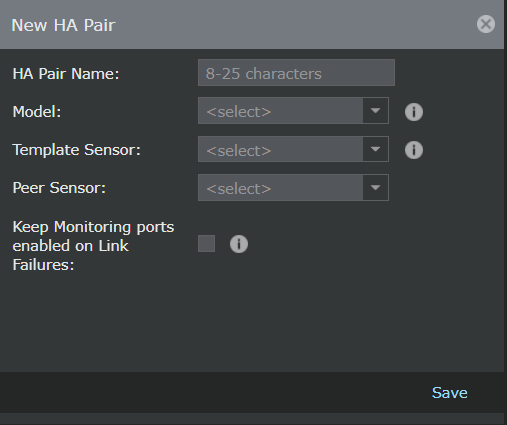Screen dimensions: 507x425
Task: Click the HA Pair Name label
Action: click(x=66, y=74)
